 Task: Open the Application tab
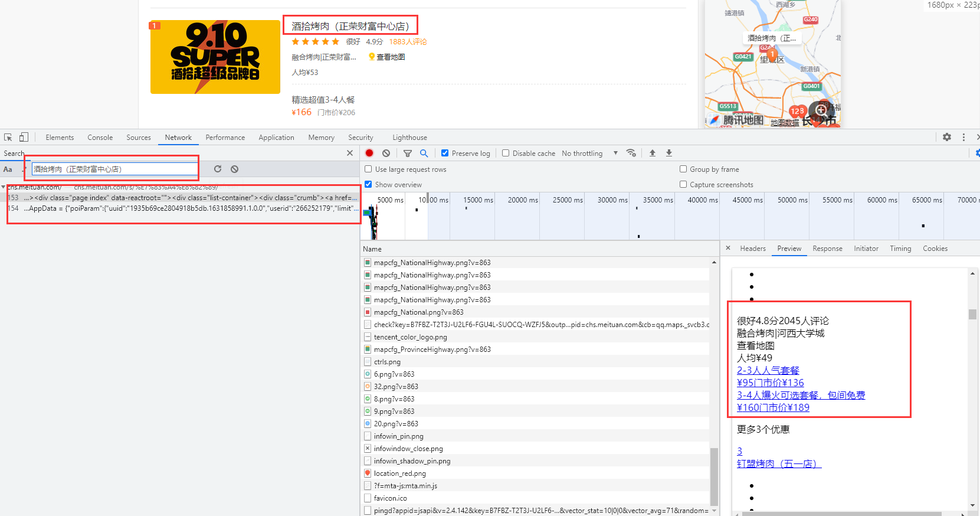click(x=276, y=138)
